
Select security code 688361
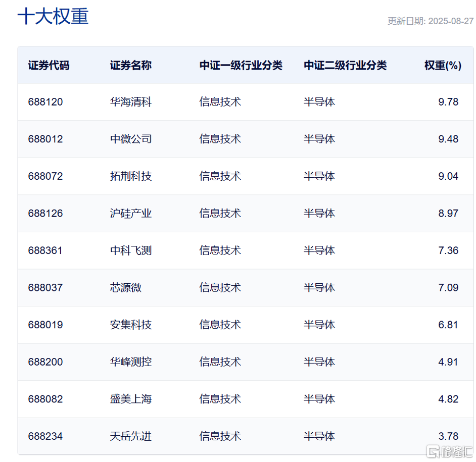pos(45,250)
